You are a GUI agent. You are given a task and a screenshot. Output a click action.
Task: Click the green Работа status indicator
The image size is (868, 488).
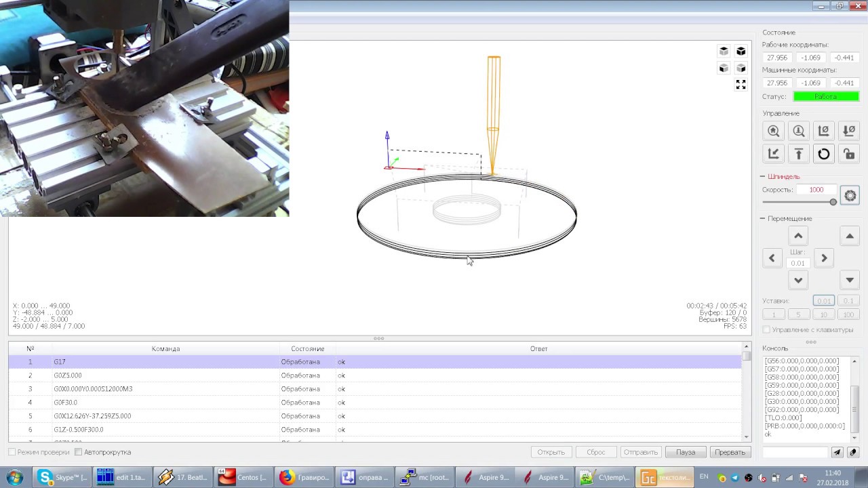[826, 96]
